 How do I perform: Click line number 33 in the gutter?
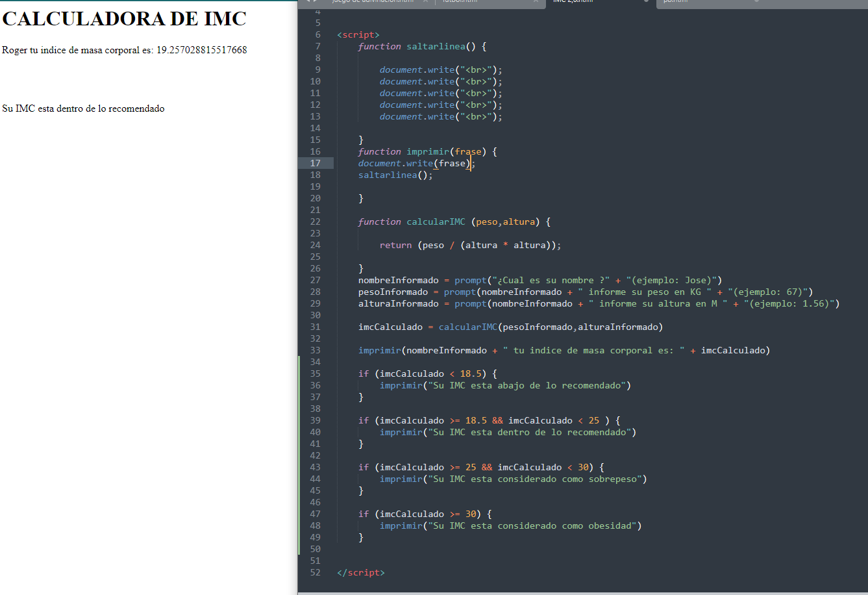tap(315, 350)
